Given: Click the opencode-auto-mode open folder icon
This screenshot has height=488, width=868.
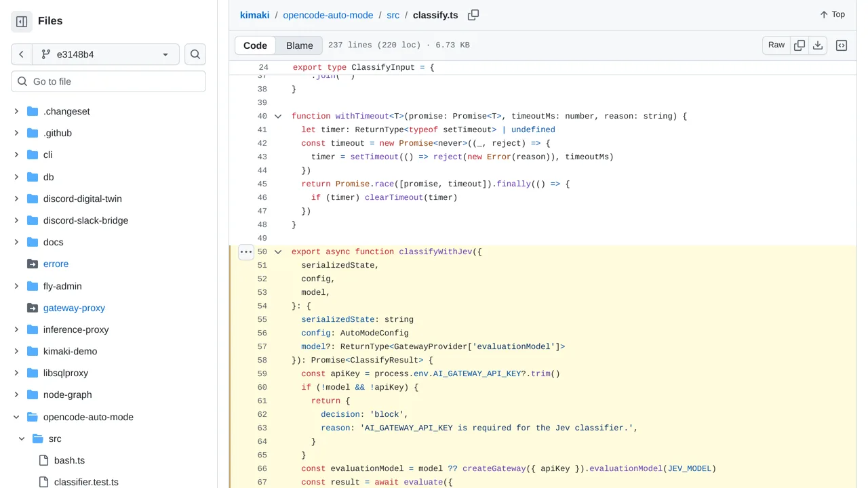Looking at the screenshot, I should point(33,417).
